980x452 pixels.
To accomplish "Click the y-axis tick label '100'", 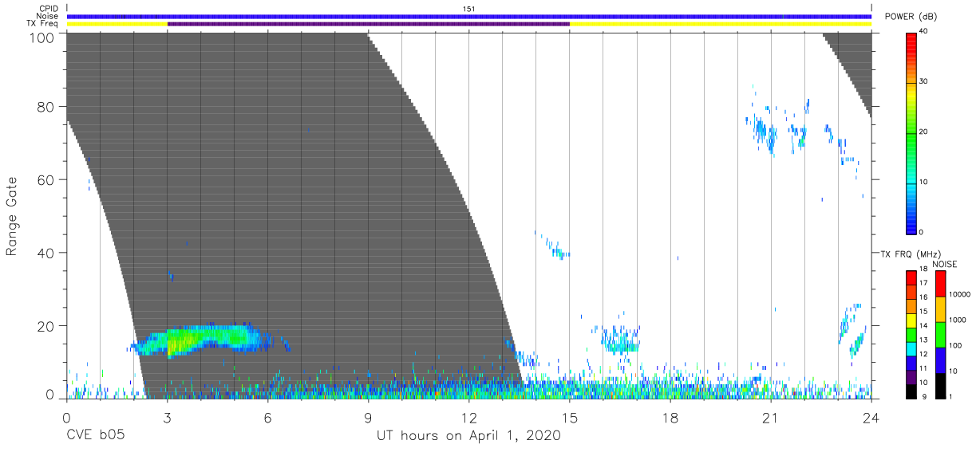I will coord(42,37).
